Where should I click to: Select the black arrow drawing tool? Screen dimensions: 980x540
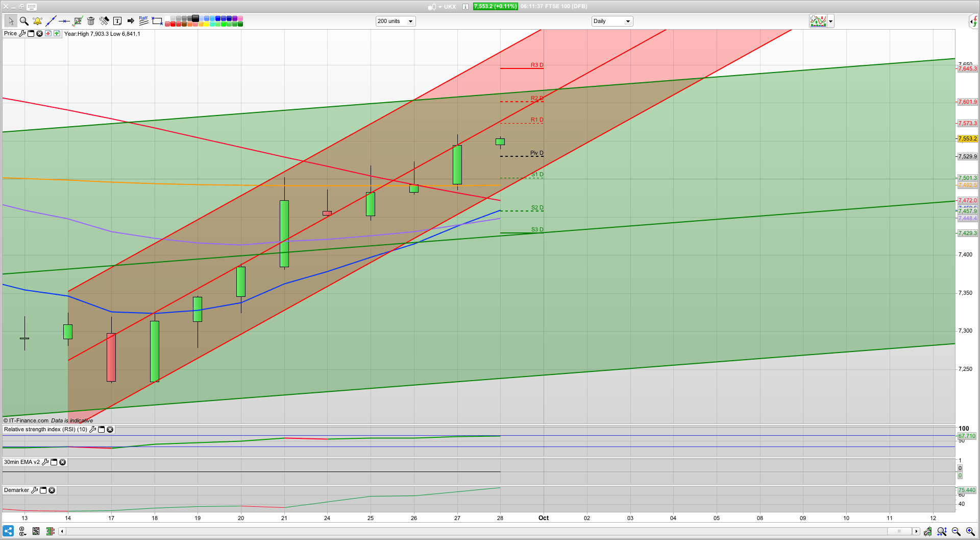coord(131,21)
